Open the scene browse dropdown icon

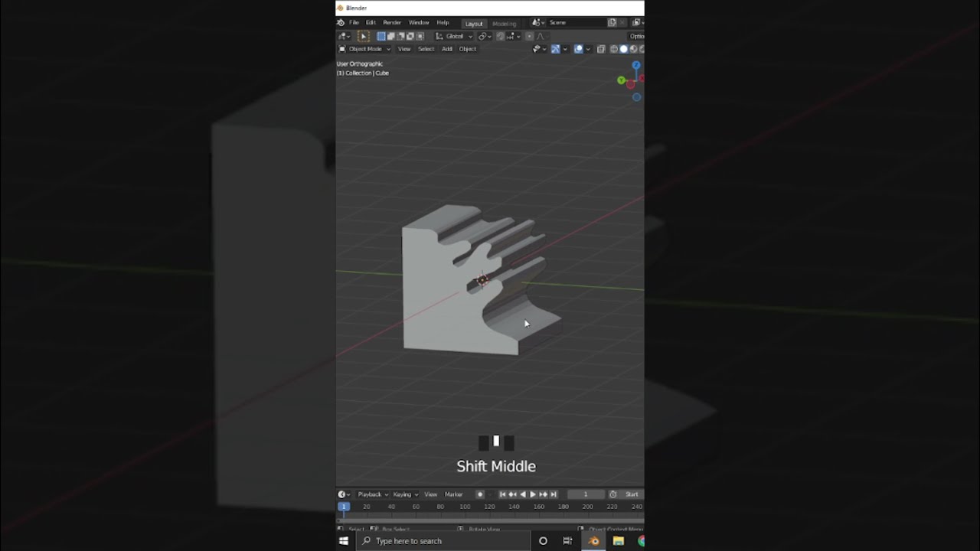pos(538,23)
